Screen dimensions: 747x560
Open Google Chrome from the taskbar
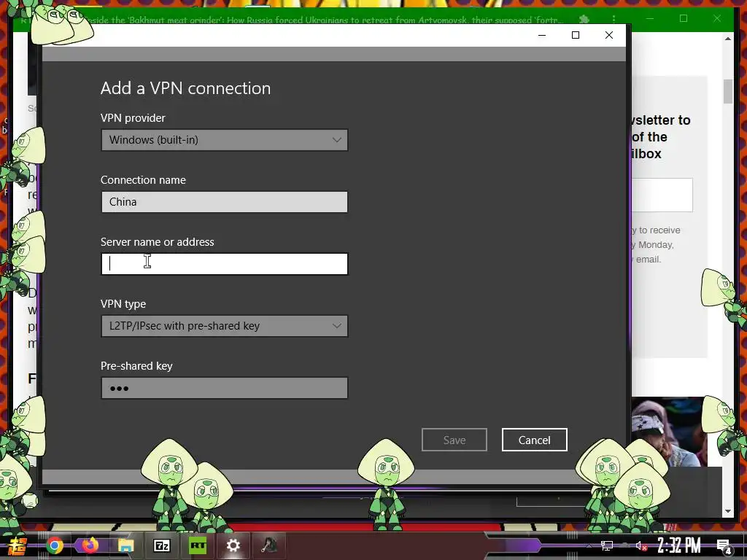(x=55, y=545)
